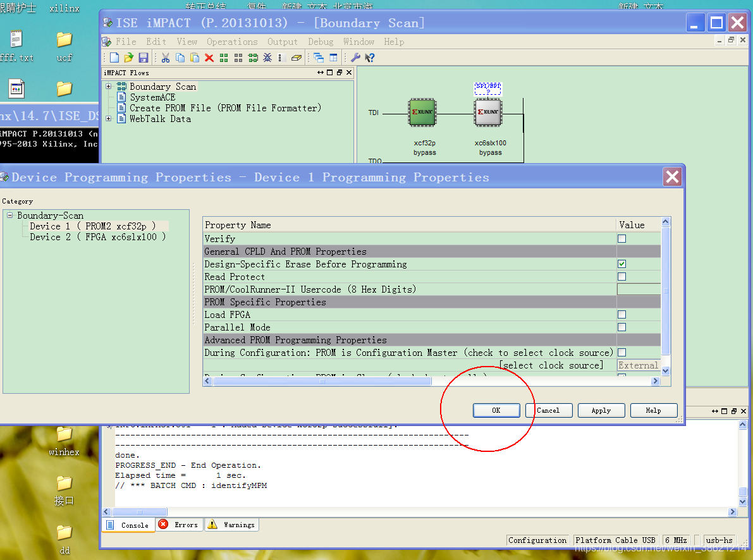Click the Save floppy disk icon
Viewport: 753px width, 560px height.
tap(143, 58)
